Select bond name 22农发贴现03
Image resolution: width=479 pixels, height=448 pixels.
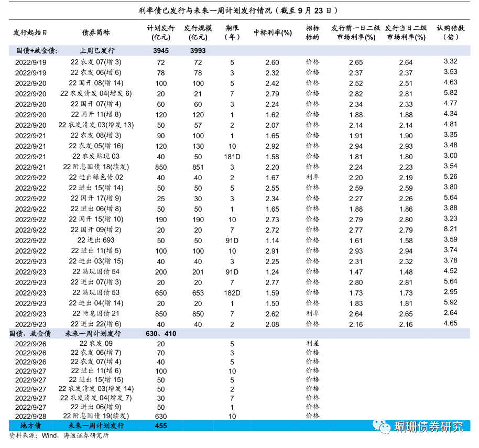pyautogui.click(x=96, y=156)
